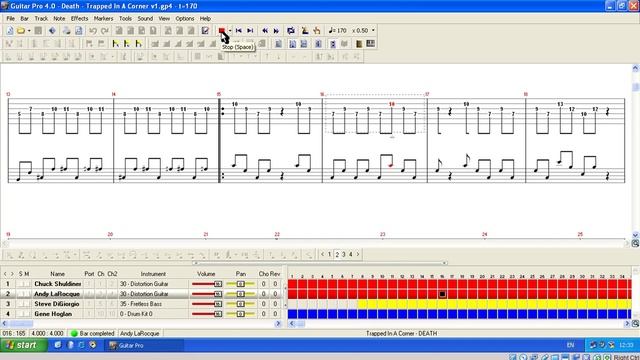Adjust the Gene Hoglan volume slider
640x360 pixels.
(207, 314)
